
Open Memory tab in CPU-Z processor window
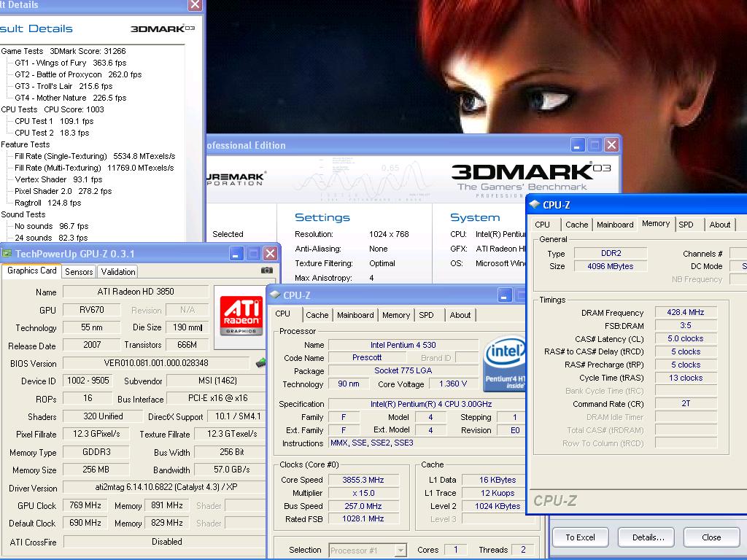click(395, 315)
